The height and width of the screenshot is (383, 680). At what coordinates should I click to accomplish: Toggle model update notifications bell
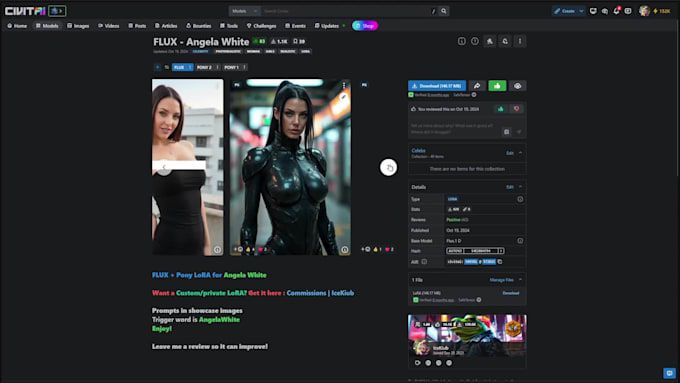[505, 41]
